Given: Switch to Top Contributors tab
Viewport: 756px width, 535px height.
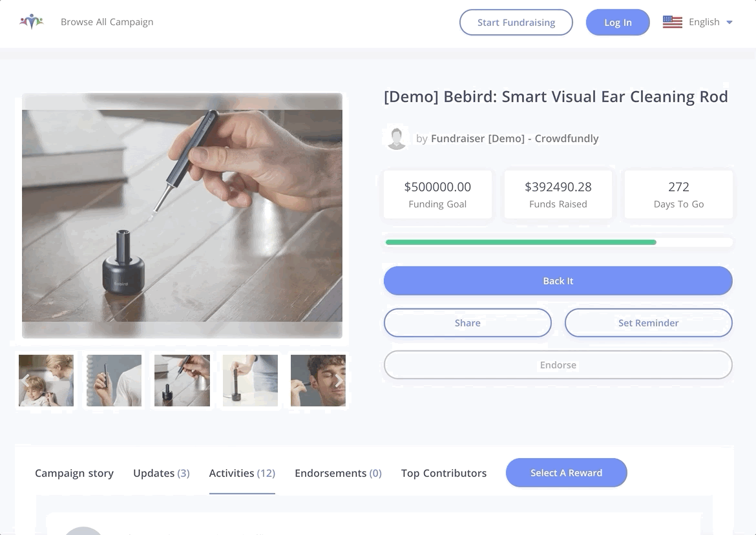Looking at the screenshot, I should (x=443, y=474).
